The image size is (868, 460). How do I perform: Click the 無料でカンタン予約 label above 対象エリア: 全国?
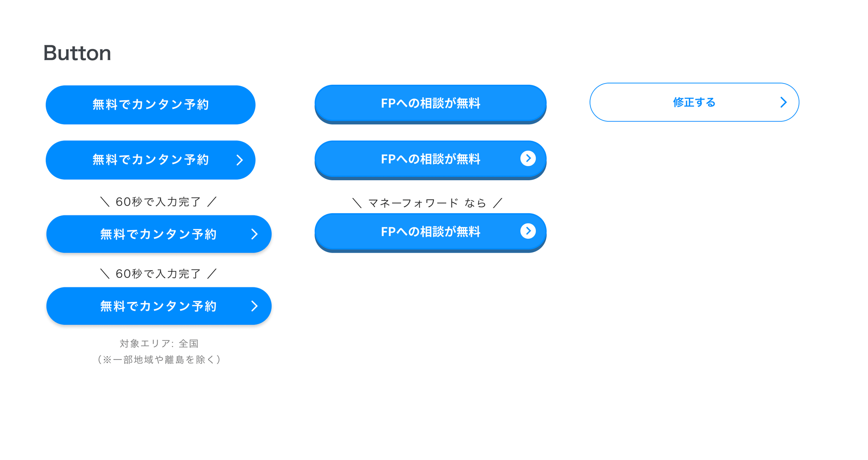coord(158,306)
